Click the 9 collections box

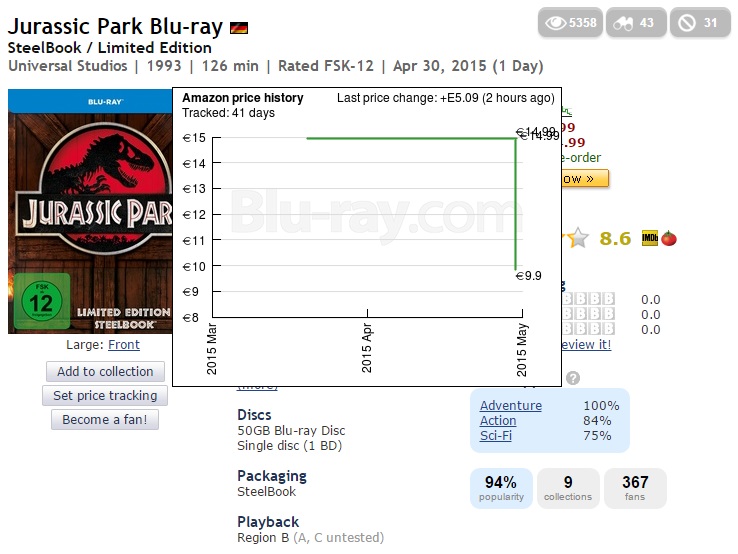pyautogui.click(x=568, y=488)
